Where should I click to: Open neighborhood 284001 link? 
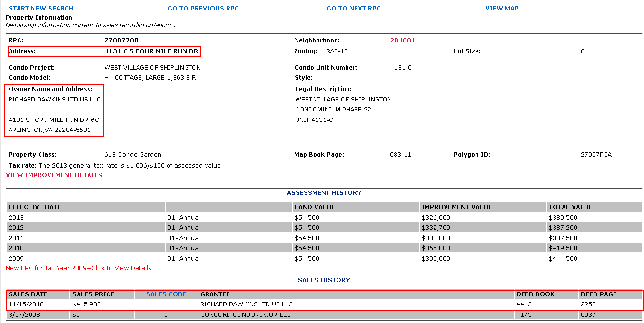(x=402, y=40)
